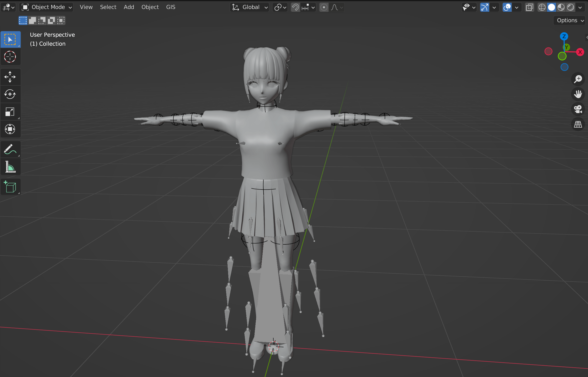This screenshot has height=377, width=588.
Task: Click the Add menu item
Action: (129, 7)
